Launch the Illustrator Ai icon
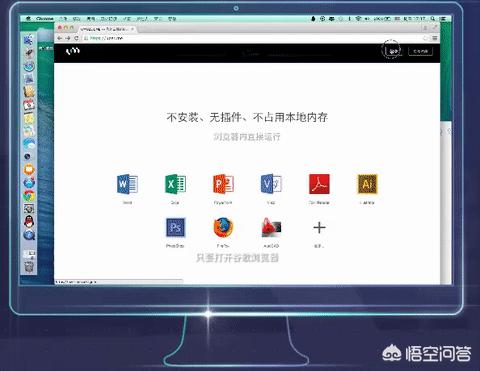This screenshot has height=371, width=480. 367,184
